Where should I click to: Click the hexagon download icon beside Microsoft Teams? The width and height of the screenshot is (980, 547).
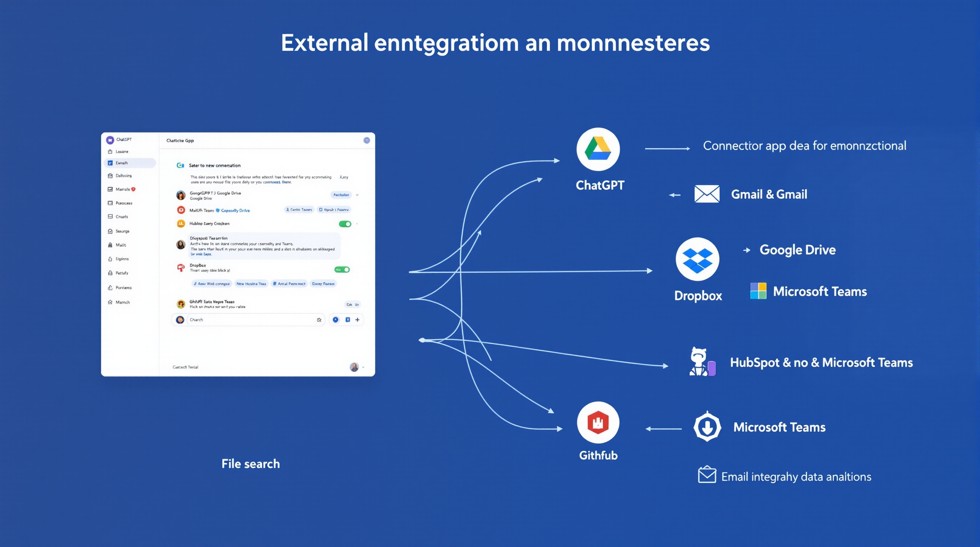tap(707, 426)
